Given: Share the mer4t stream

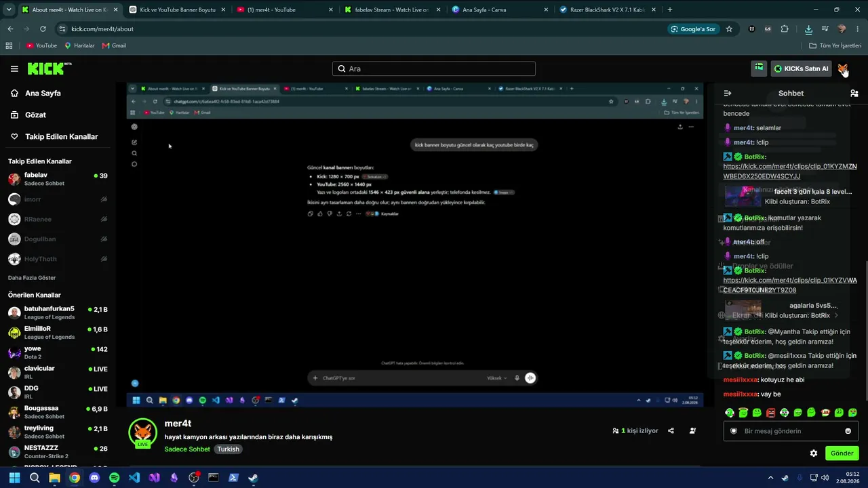Looking at the screenshot, I should coord(671,430).
